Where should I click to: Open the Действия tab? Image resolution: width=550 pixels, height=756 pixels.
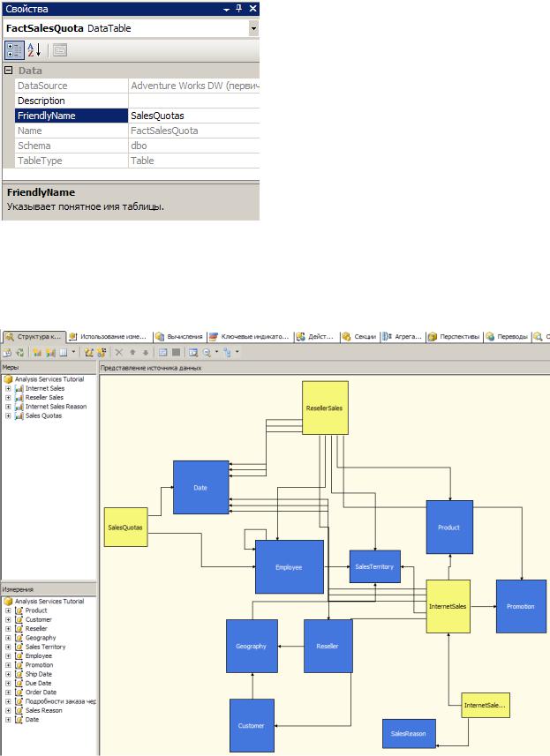click(315, 336)
